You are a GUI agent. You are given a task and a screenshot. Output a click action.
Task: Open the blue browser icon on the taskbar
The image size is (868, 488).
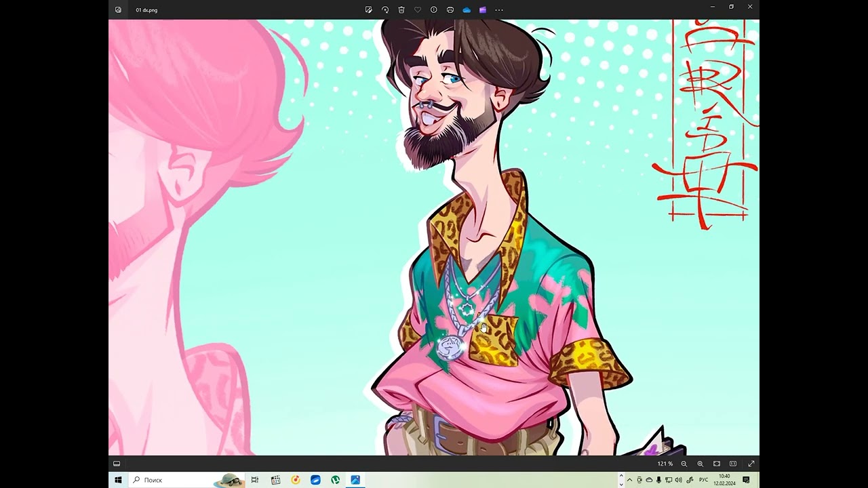coord(315,480)
